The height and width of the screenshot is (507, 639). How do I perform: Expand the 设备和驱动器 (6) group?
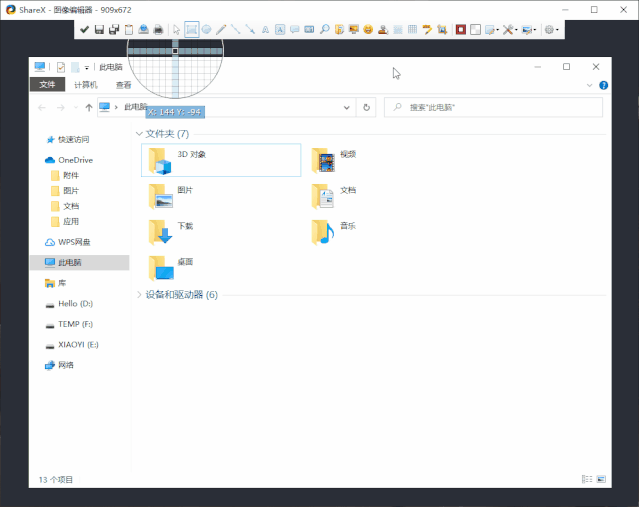139,294
